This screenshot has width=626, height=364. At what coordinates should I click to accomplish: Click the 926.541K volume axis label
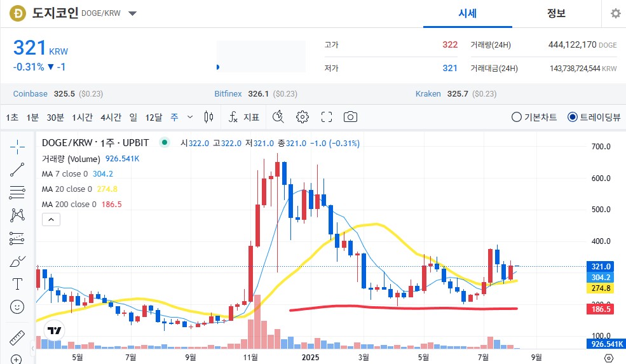(606, 344)
